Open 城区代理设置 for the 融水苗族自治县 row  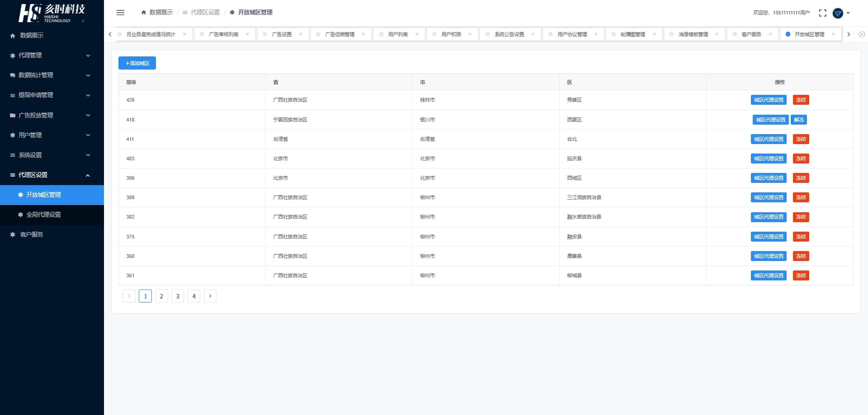click(769, 217)
